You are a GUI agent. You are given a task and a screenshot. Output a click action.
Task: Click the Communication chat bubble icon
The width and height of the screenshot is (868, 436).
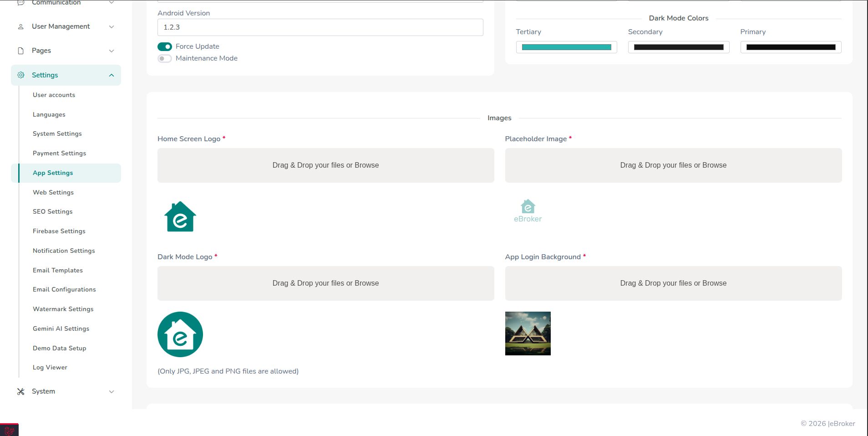(x=20, y=3)
